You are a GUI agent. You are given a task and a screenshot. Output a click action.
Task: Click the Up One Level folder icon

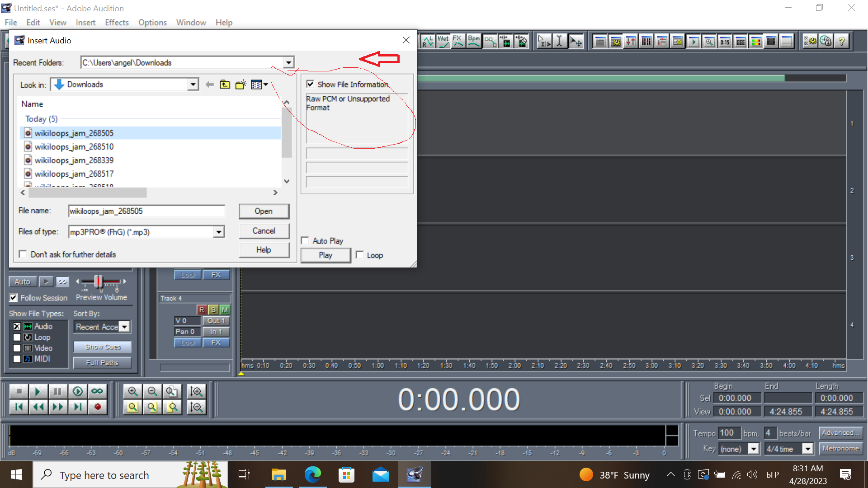(225, 84)
